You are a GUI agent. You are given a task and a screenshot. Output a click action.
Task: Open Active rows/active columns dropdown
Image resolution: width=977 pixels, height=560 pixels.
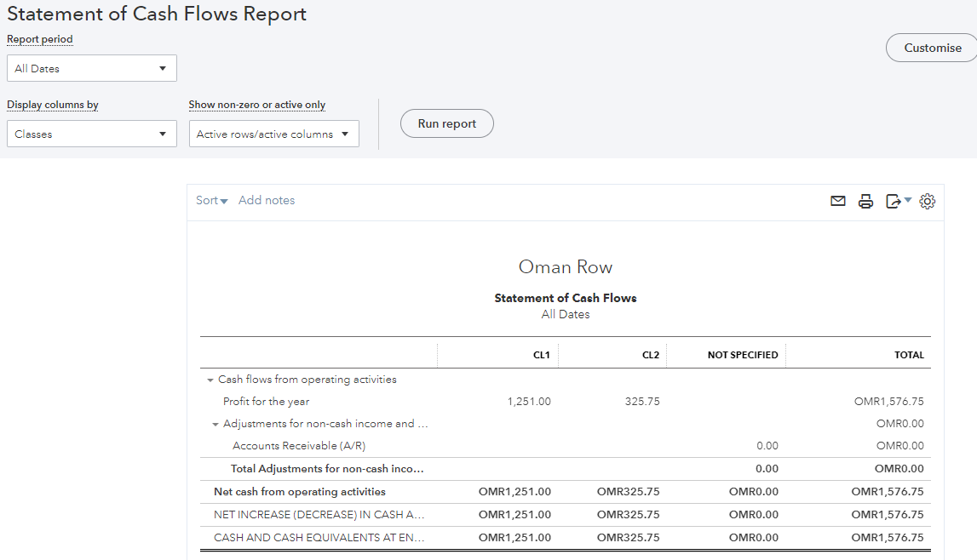click(x=273, y=134)
